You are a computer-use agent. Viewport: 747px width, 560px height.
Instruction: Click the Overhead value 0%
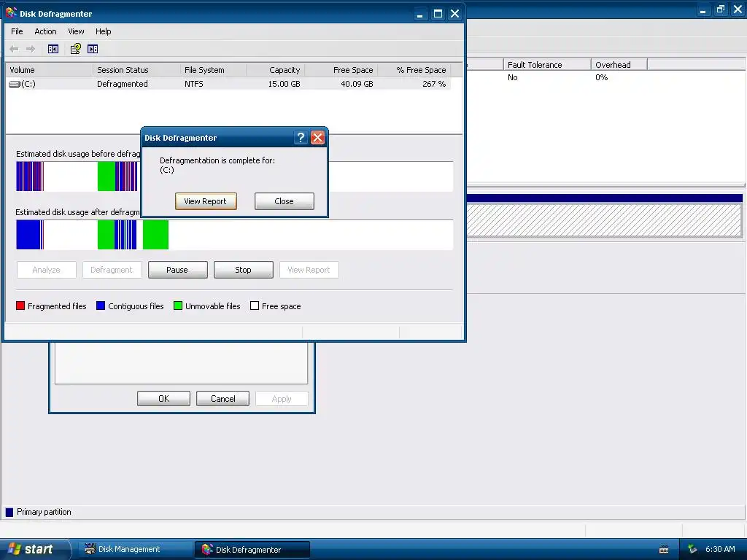(601, 77)
